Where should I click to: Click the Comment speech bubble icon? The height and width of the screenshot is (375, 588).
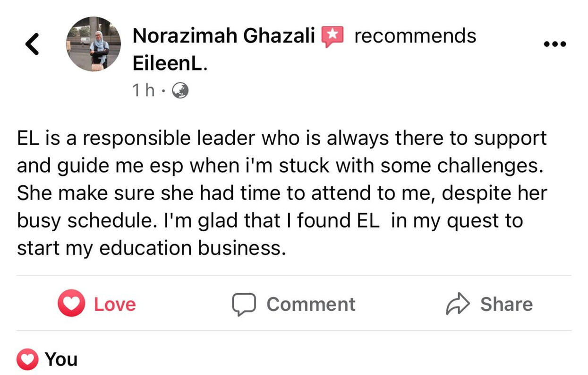(244, 304)
